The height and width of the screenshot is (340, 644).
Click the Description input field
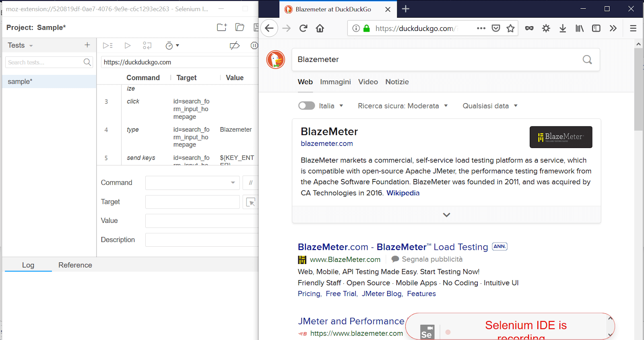(202, 240)
